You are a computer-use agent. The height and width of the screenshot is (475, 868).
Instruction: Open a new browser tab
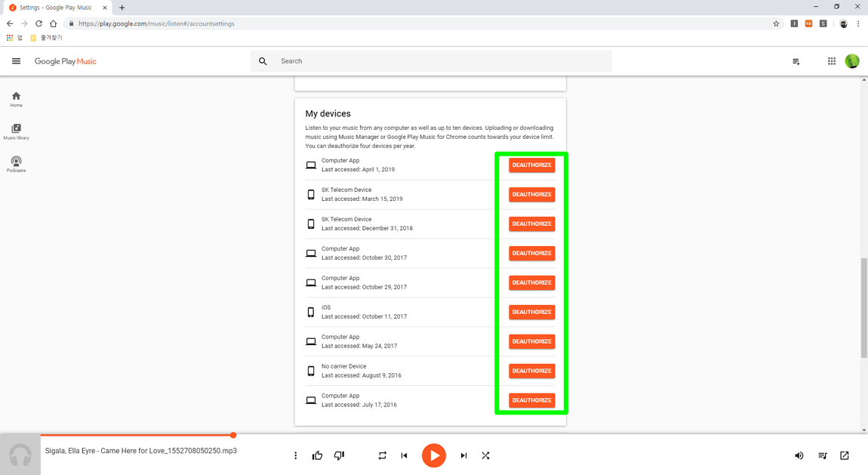(122, 8)
